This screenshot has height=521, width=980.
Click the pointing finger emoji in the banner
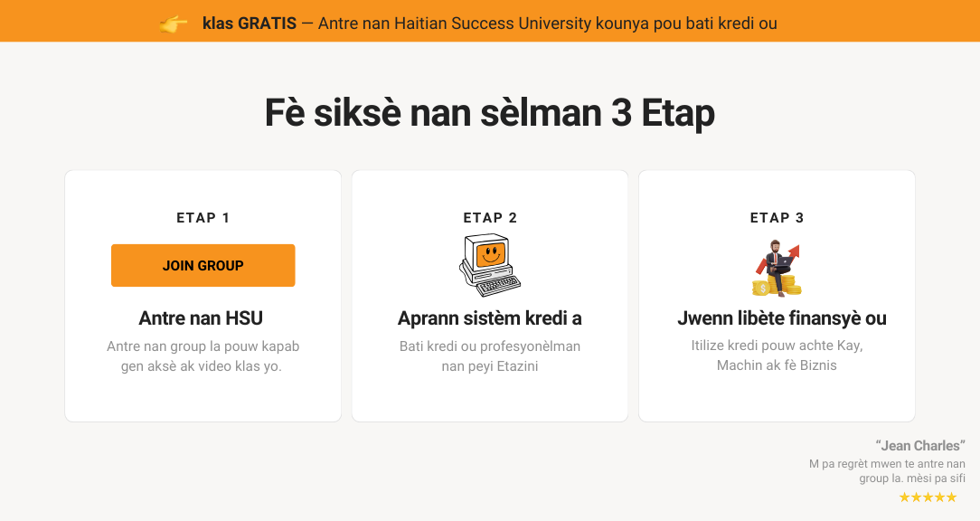(x=173, y=23)
